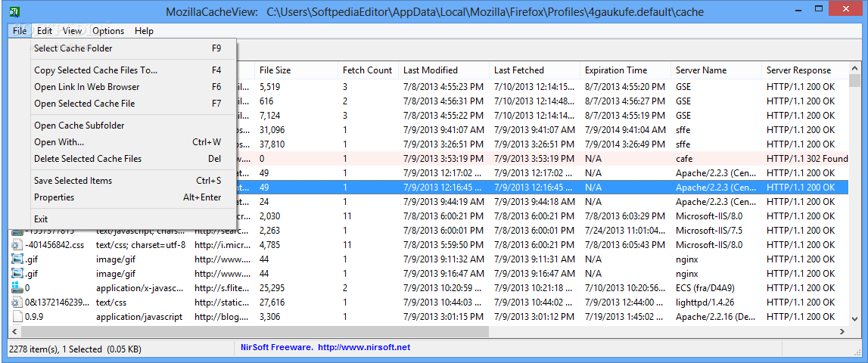Click the horizontal scrollbar left arrow

pyautogui.click(x=15, y=331)
